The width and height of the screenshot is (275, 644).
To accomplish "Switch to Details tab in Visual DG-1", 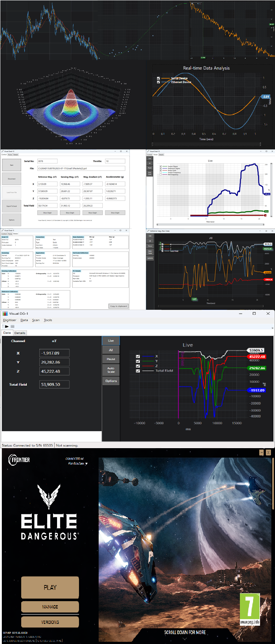I will 20,333.
